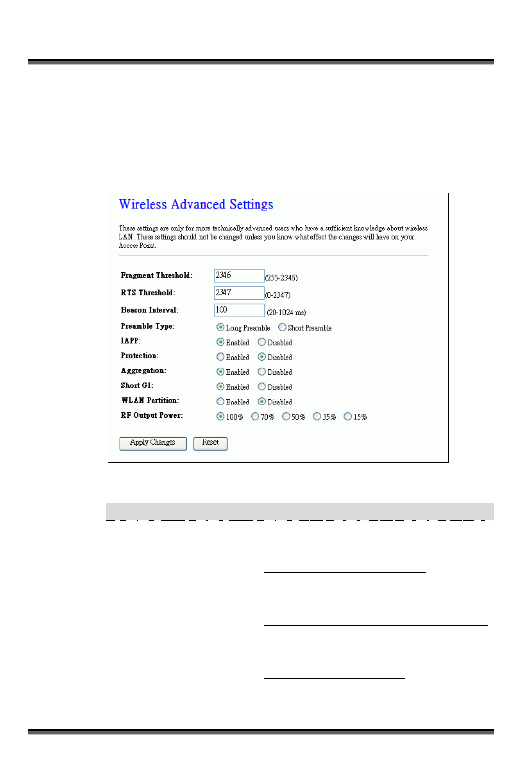The width and height of the screenshot is (532, 772).
Task: Choose 70% RF Output Power
Action: click(255, 416)
